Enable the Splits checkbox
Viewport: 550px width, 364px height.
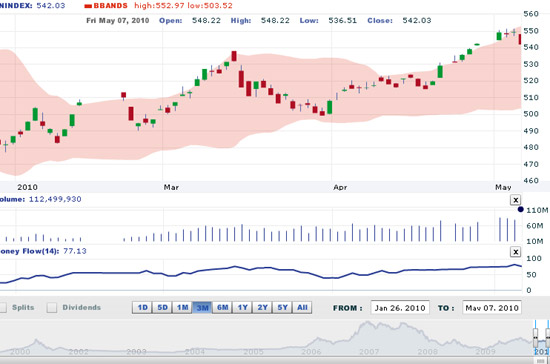(x=2, y=308)
